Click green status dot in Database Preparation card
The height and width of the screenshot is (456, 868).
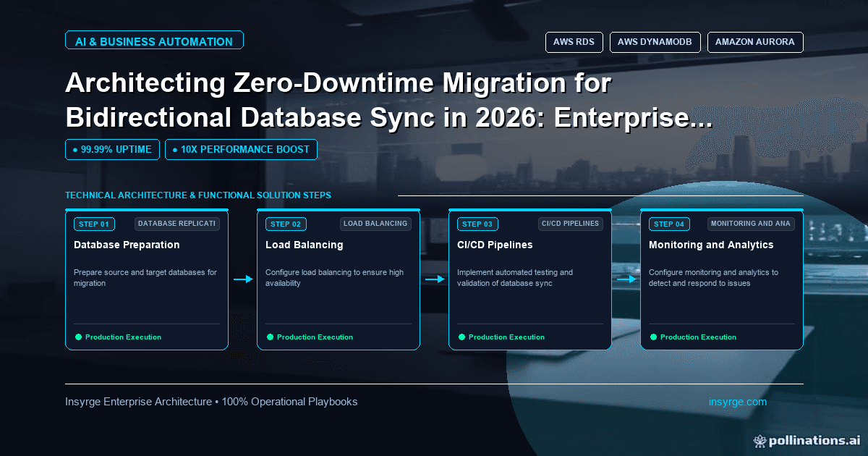point(78,337)
